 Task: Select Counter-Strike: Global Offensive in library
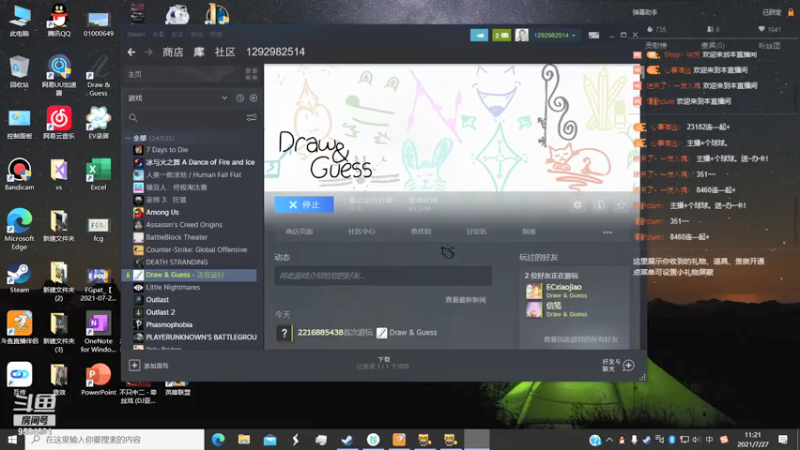point(196,250)
